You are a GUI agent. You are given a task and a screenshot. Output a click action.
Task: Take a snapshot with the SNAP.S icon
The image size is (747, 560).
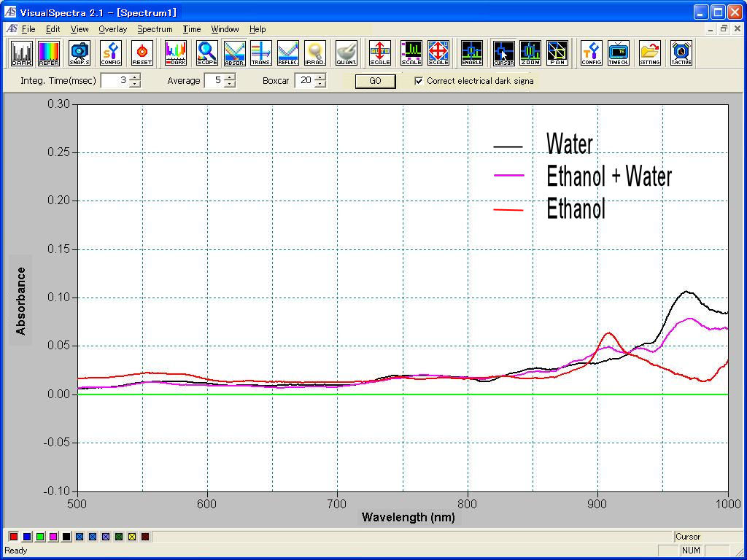pyautogui.click(x=78, y=52)
